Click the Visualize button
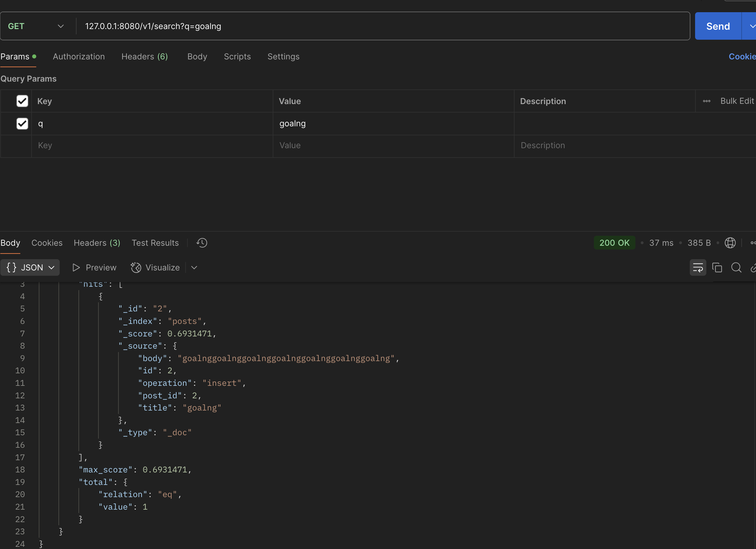This screenshot has width=756, height=549. pyautogui.click(x=155, y=268)
